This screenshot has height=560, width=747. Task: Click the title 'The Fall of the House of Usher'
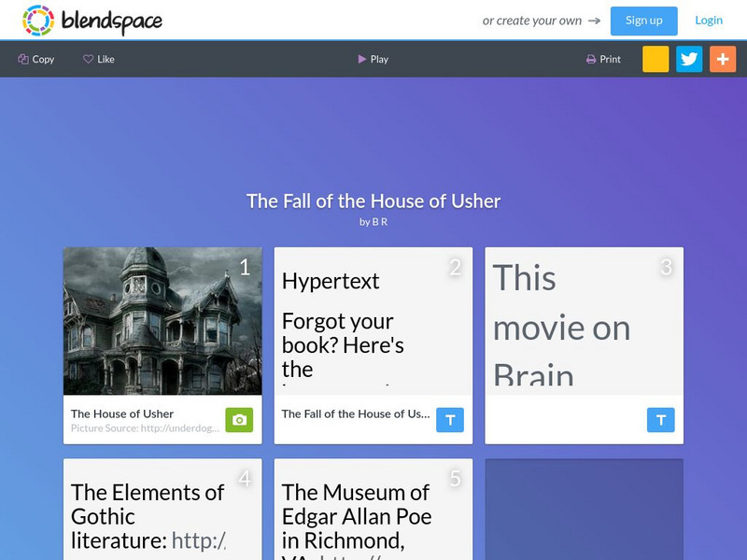[x=373, y=201]
